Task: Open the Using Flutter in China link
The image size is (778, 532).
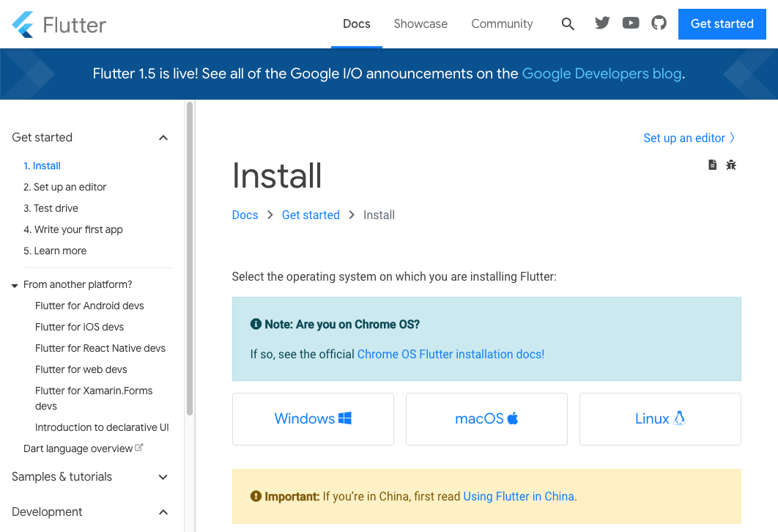Action: click(519, 496)
